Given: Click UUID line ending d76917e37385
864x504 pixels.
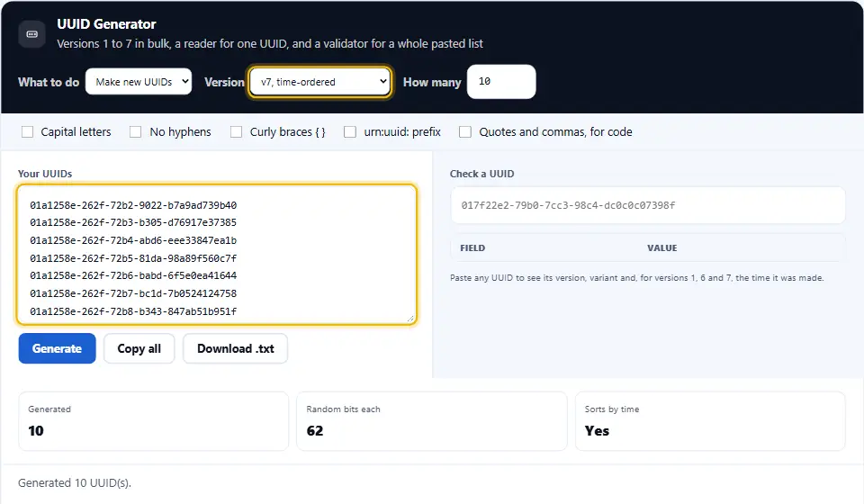Looking at the screenshot, I should click(x=133, y=222).
